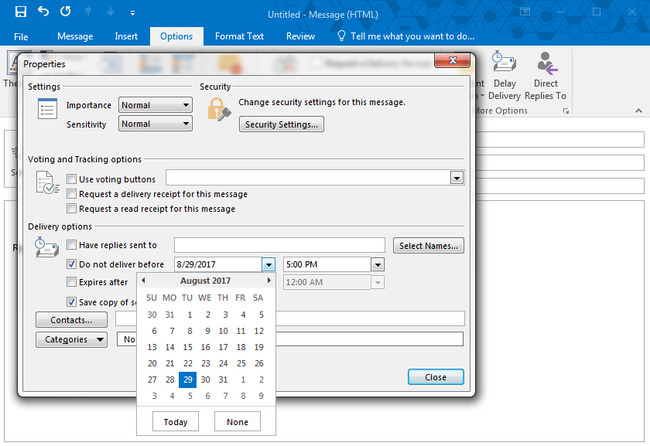Select highlighted date 29 in calendar

(188, 380)
